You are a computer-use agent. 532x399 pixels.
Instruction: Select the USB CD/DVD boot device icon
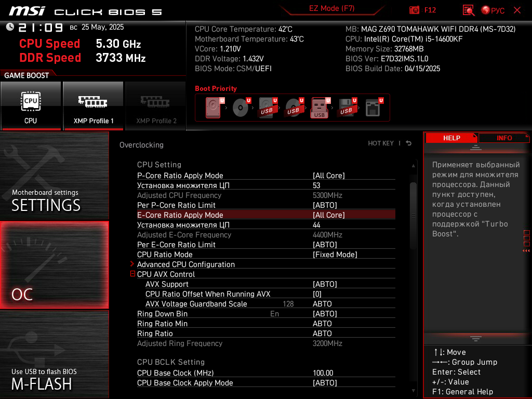click(x=294, y=108)
